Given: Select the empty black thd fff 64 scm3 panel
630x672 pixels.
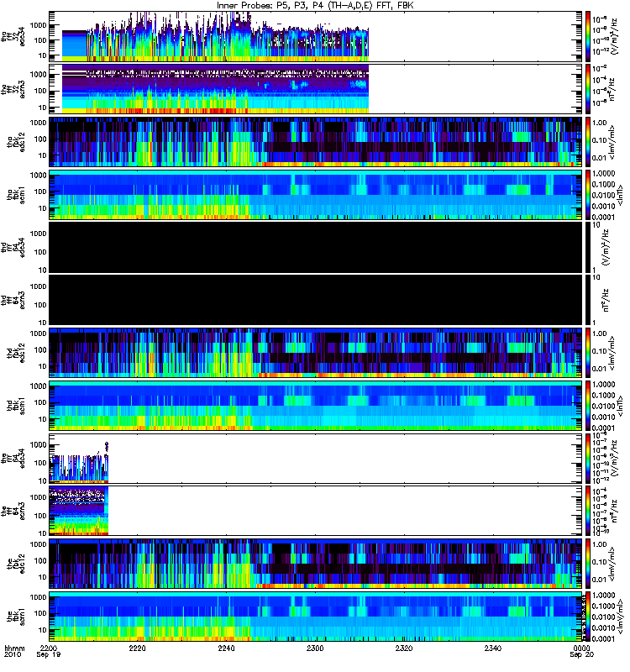Looking at the screenshot, I should 315,300.
